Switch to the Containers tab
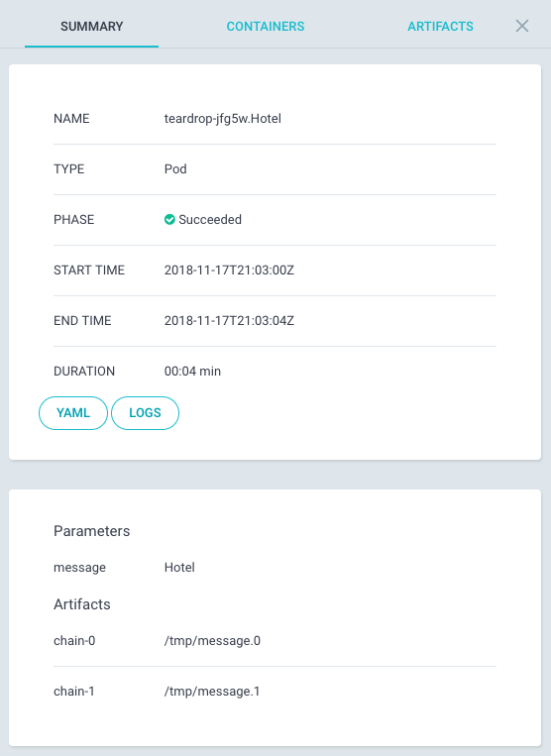551x756 pixels. tap(266, 27)
